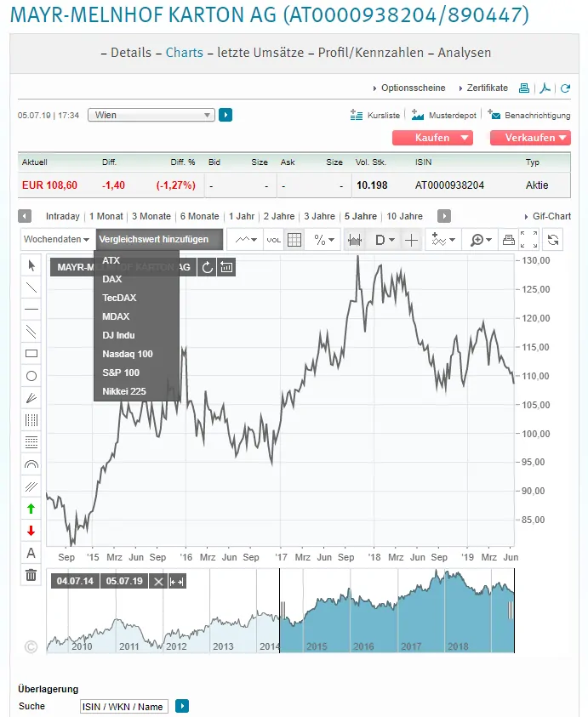The image size is (588, 717).
Task: Open the percent scale dropdown
Action: click(x=324, y=240)
